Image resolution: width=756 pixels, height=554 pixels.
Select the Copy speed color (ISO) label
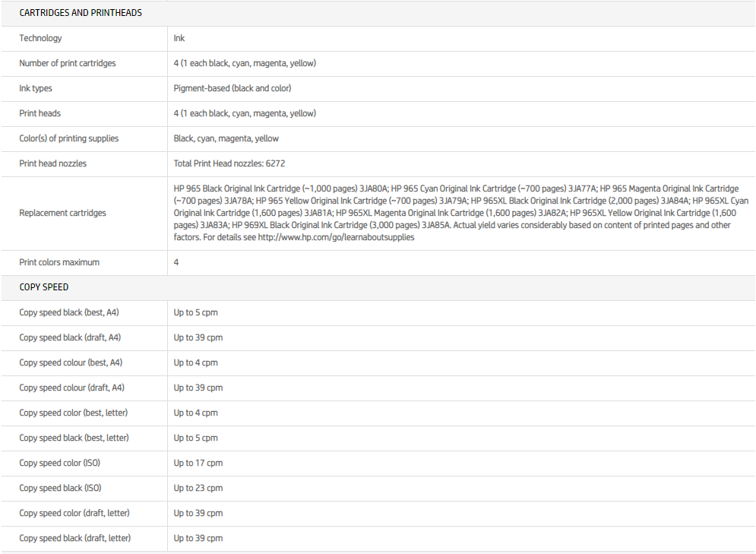coord(60,463)
